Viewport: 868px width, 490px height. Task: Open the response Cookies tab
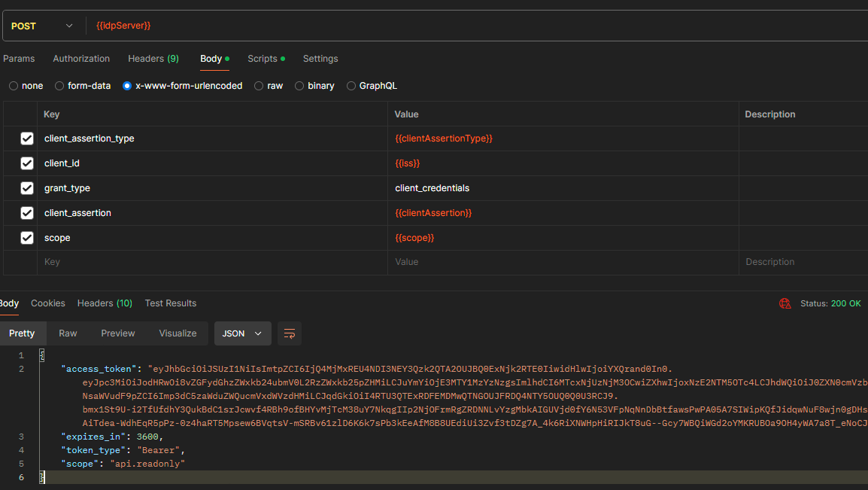pyautogui.click(x=48, y=303)
